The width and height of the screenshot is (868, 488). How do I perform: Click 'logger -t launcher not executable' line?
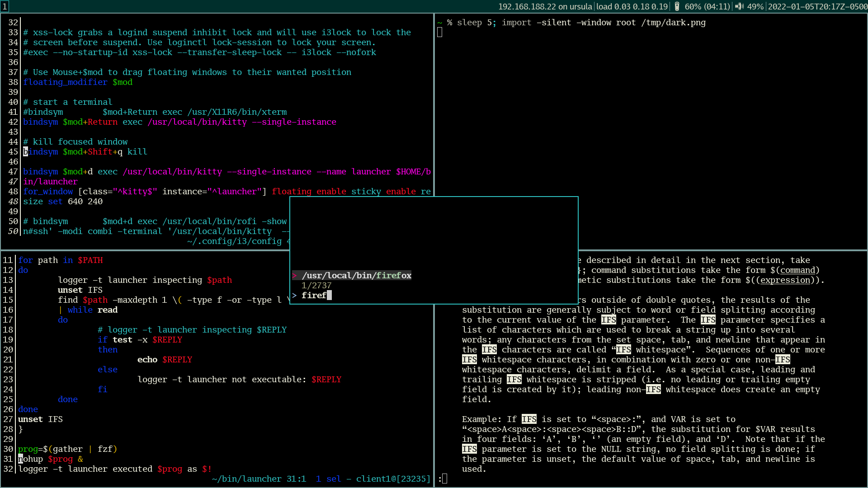coord(240,380)
